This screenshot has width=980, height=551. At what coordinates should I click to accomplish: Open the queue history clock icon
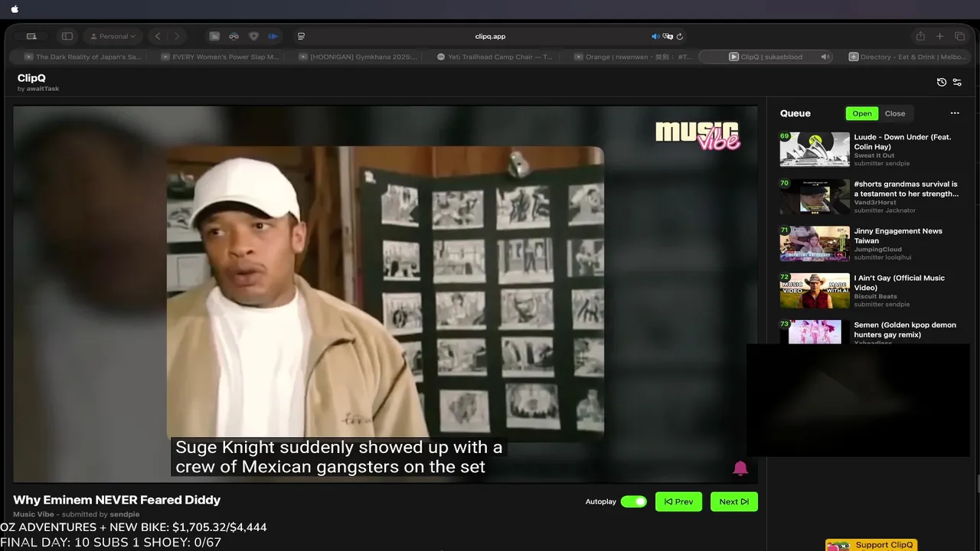942,82
